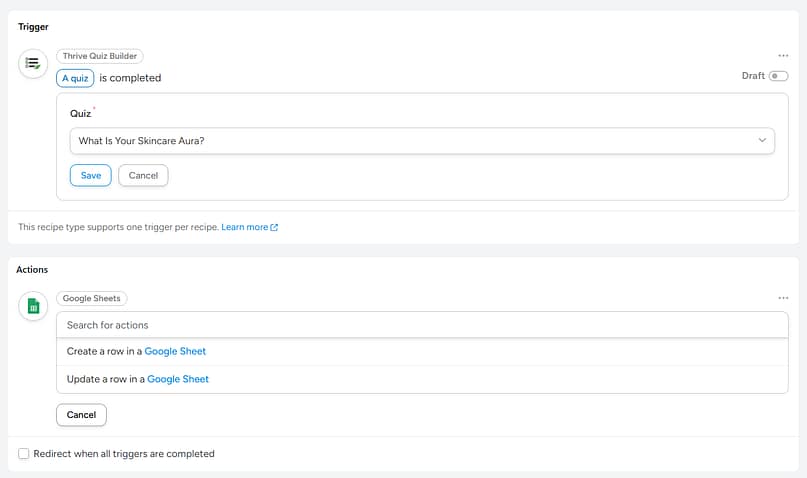Screen dimensions: 807x478
Task: Click the external link icon beside Learn more
Action: click(274, 228)
